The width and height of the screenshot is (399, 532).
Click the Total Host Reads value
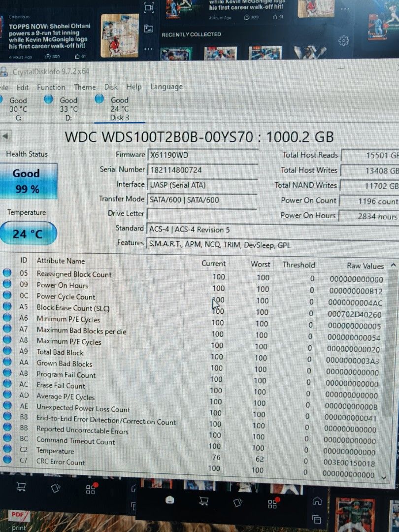click(370, 155)
